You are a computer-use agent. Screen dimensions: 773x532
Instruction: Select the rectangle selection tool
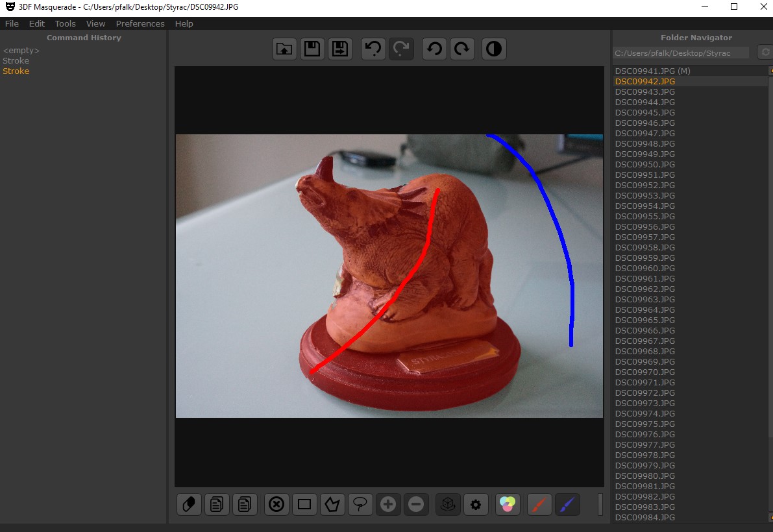(x=304, y=504)
